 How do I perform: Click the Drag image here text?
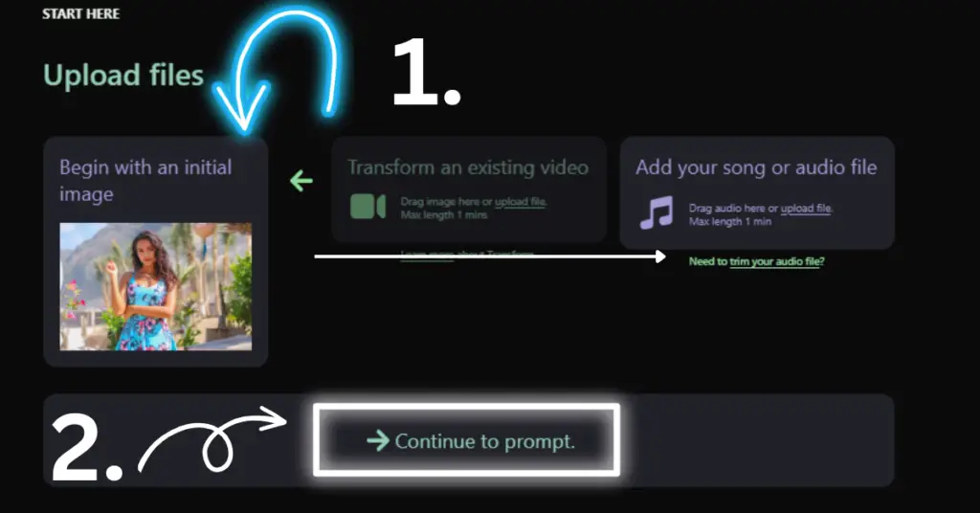pos(440,202)
